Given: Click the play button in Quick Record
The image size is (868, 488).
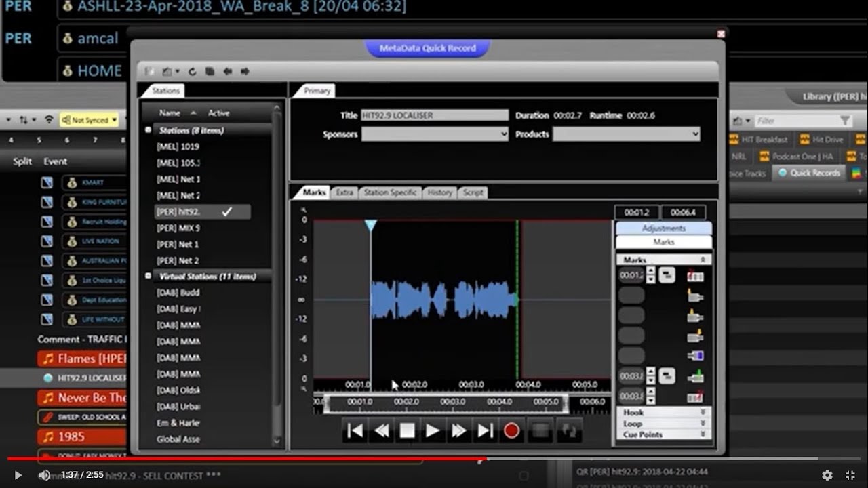Looking at the screenshot, I should coord(433,430).
